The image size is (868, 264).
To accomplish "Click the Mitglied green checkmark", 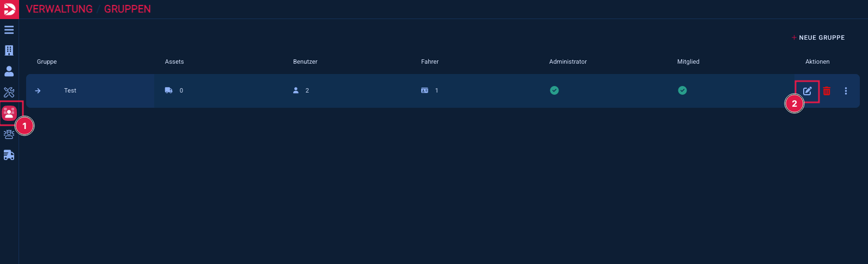I will coord(682,90).
